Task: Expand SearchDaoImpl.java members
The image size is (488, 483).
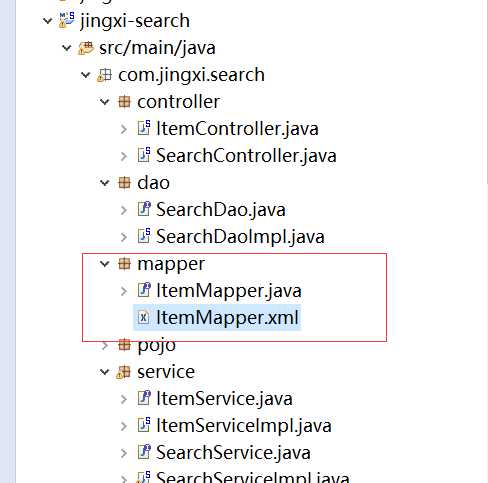Action: pyautogui.click(x=124, y=237)
